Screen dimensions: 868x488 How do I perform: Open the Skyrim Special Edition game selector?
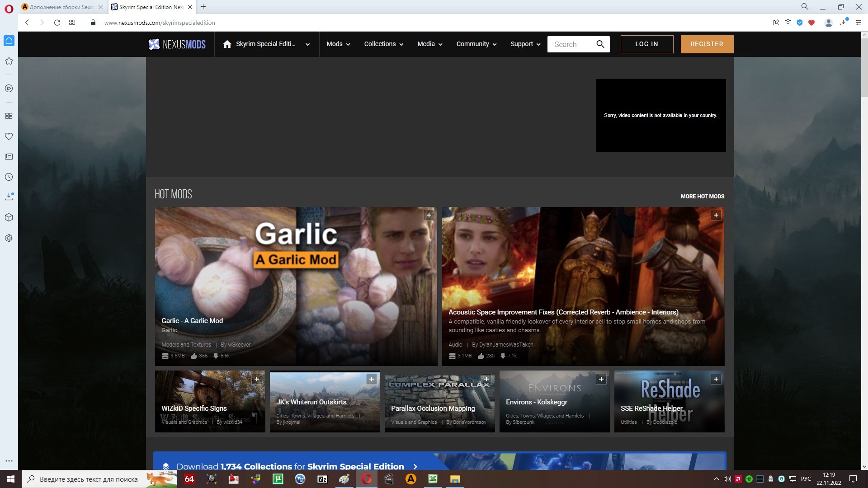click(307, 44)
